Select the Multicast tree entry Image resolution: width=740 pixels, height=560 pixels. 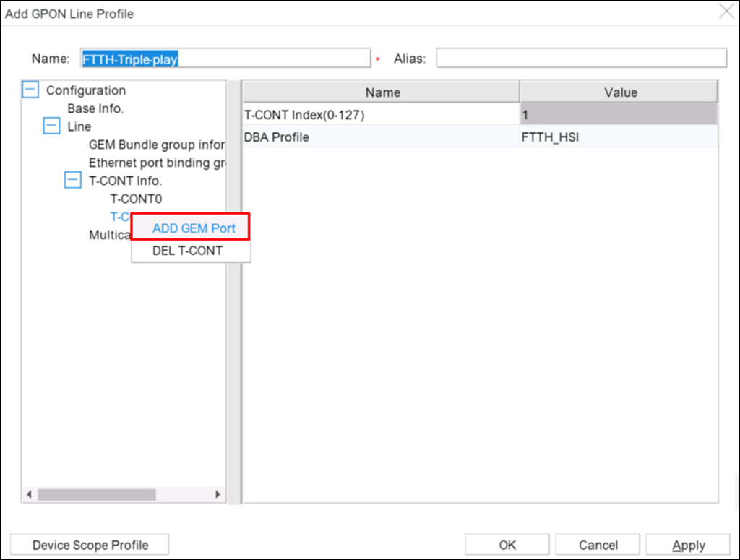110,235
